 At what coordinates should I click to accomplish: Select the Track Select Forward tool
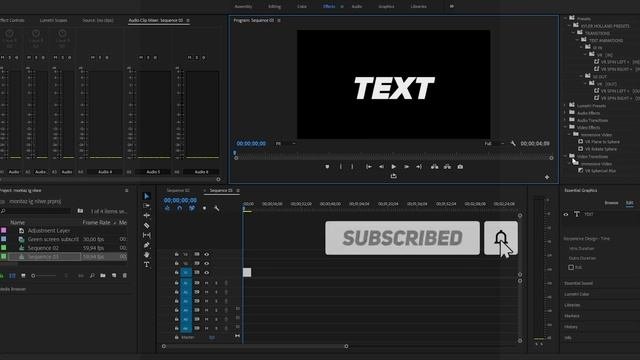click(147, 206)
